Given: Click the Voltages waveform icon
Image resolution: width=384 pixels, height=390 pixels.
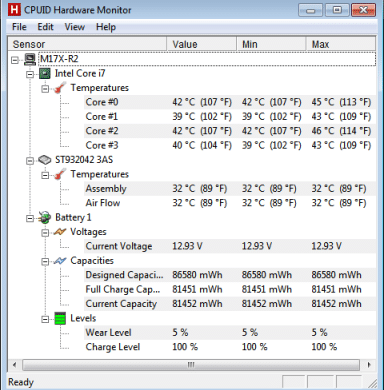Looking at the screenshot, I should point(60,232).
